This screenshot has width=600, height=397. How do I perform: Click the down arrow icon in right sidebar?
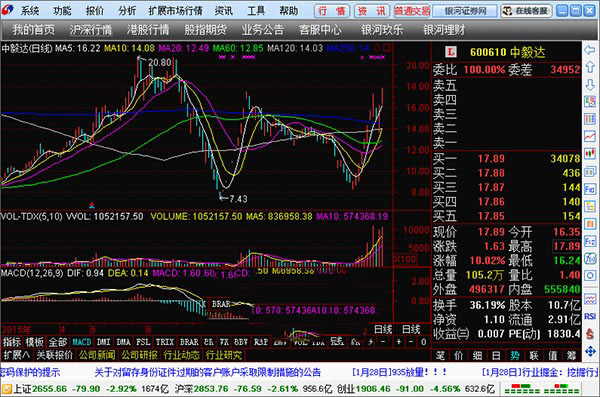point(590,85)
